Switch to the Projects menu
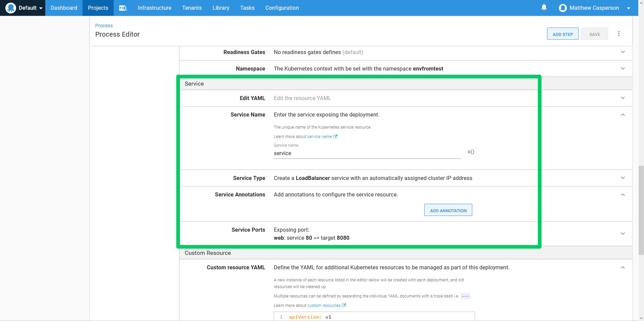Screen dimensions: 644x321 tap(98, 8)
